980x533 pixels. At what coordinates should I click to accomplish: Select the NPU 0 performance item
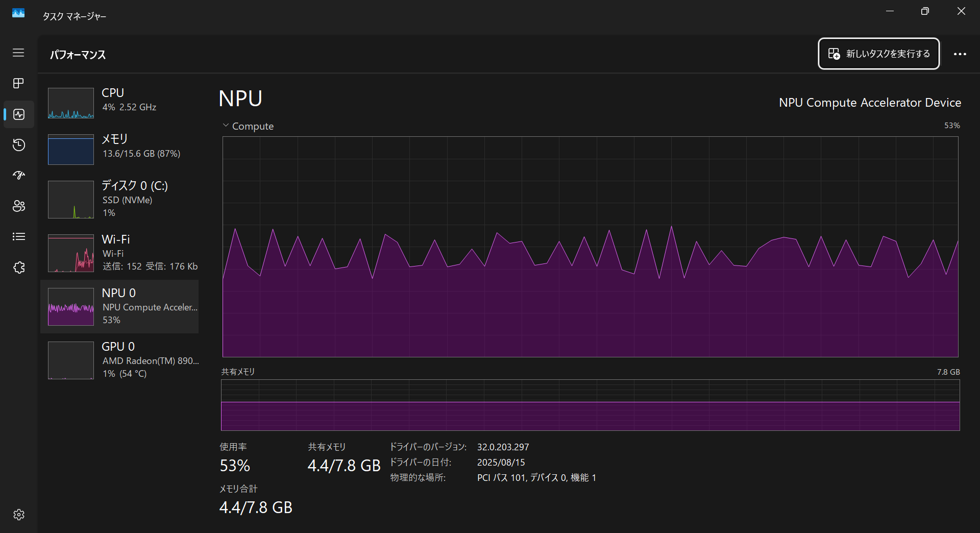[x=119, y=306]
